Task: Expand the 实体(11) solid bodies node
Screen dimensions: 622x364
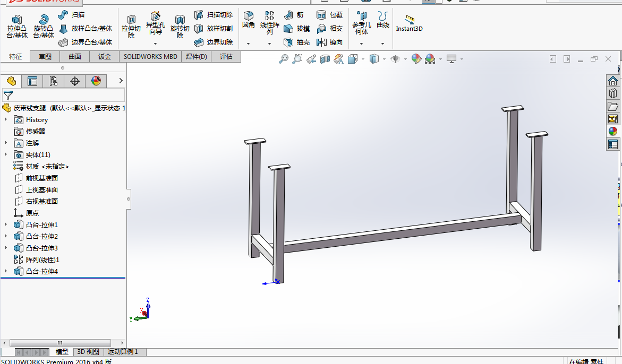Action: [5, 154]
